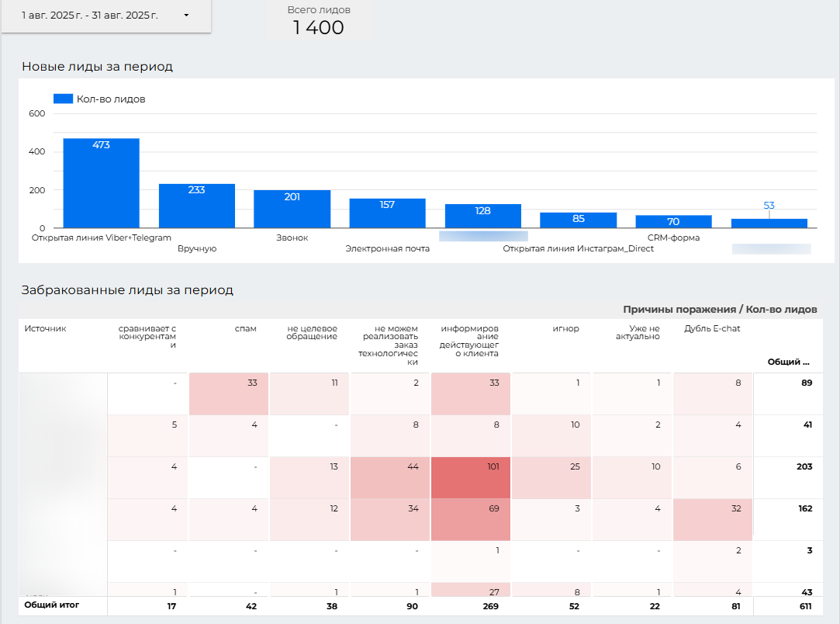Image resolution: width=840 pixels, height=624 pixels.
Task: Click the 'Общий итог' total row label
Action: (51, 604)
